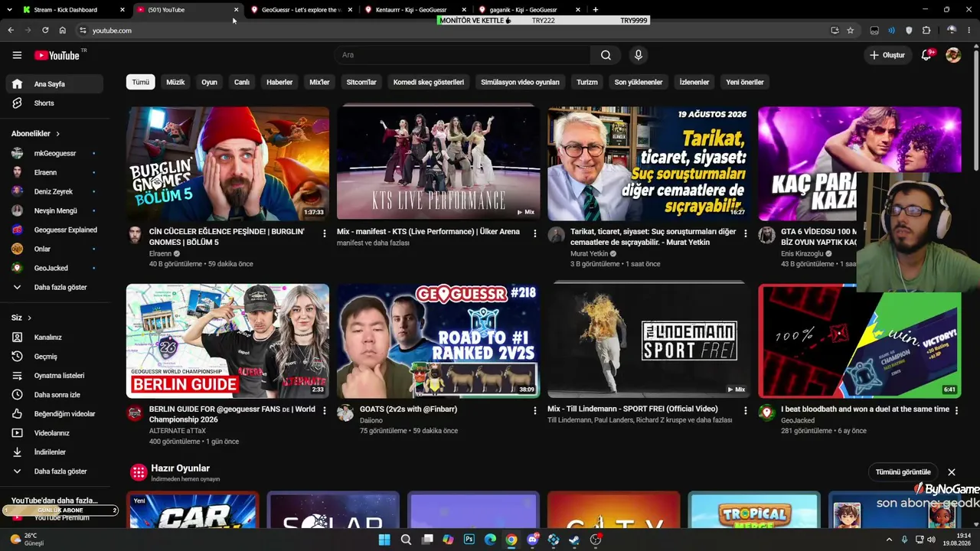This screenshot has height=551, width=980.
Task: Open mkGeoguessr subscription channel
Action: point(54,154)
